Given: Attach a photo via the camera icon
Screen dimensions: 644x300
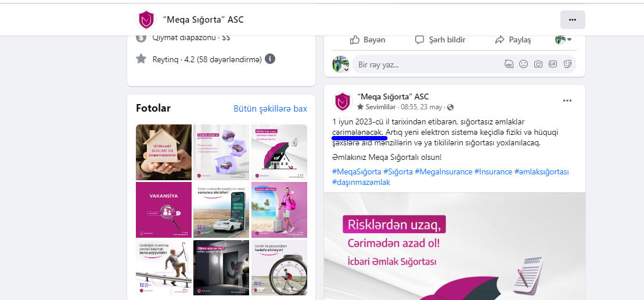Looking at the screenshot, I should pos(538,64).
